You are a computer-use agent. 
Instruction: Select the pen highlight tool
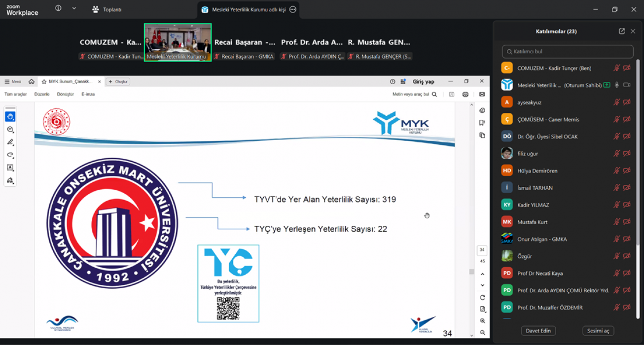(10, 142)
